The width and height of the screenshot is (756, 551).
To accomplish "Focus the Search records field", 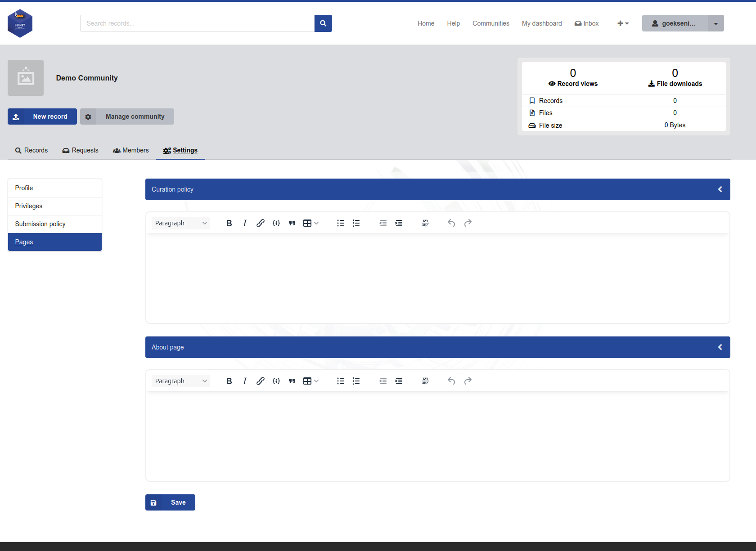I will [197, 23].
